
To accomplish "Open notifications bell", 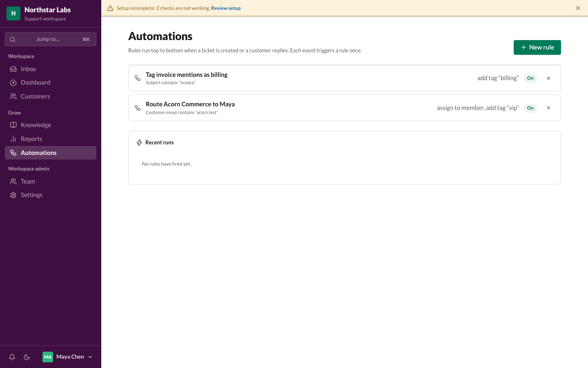I will coord(12,357).
